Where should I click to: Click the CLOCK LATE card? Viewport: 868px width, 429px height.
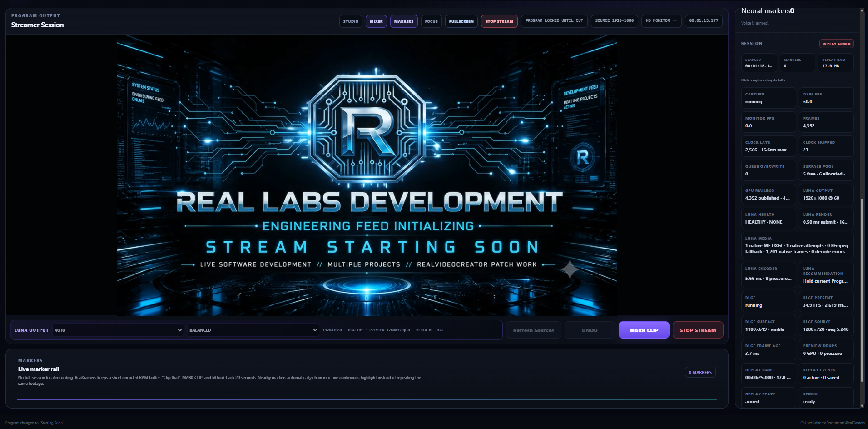[769, 146]
